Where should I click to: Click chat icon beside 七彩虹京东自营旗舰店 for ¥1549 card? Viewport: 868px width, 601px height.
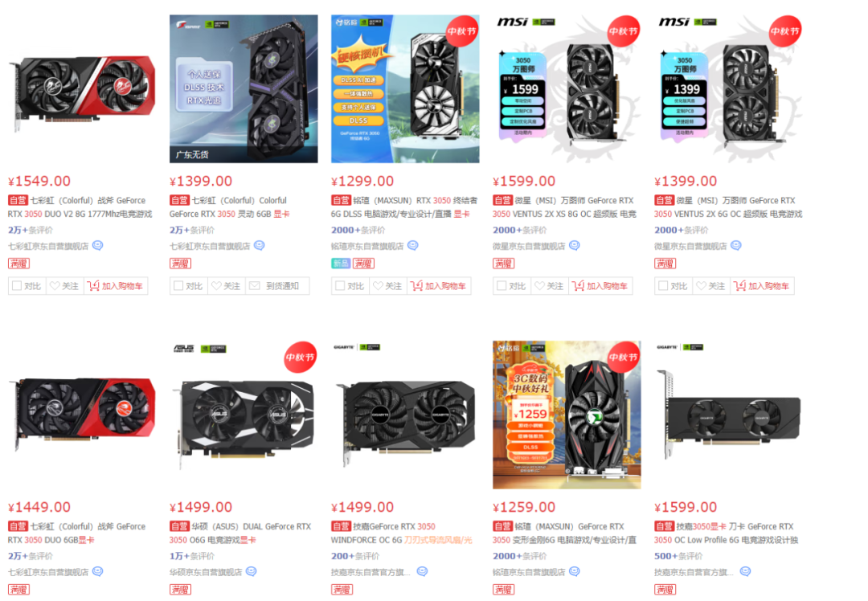tap(97, 245)
